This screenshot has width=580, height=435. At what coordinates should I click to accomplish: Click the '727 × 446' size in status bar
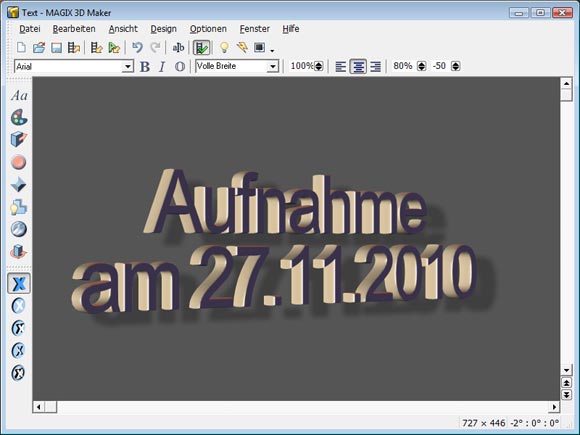click(x=483, y=423)
